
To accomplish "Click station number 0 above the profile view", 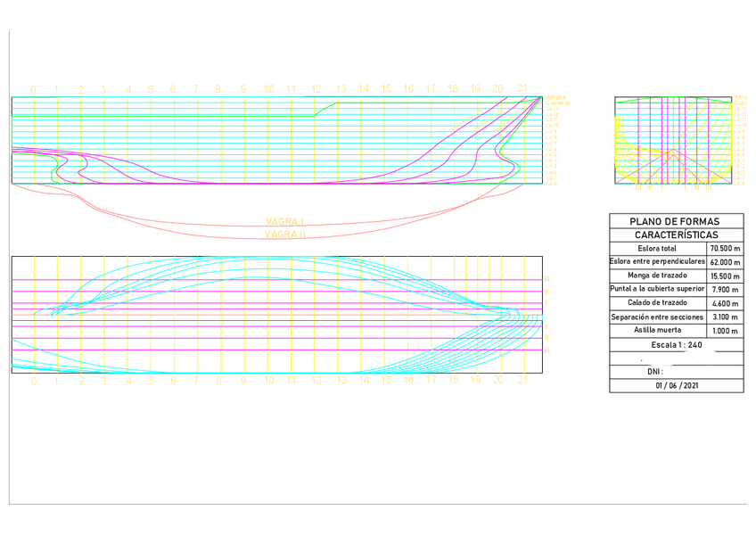I will [34, 90].
